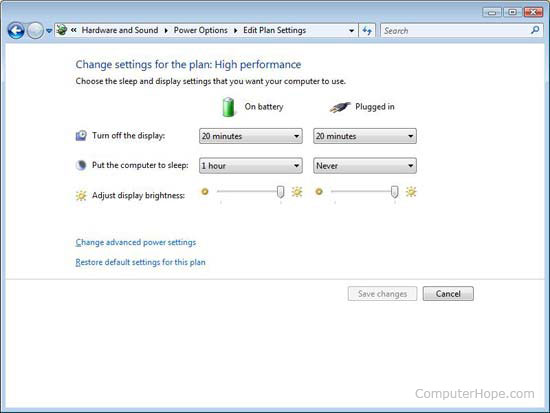This screenshot has height=413, width=550.
Task: Select Power Options in breadcrumb path
Action: coord(201,31)
